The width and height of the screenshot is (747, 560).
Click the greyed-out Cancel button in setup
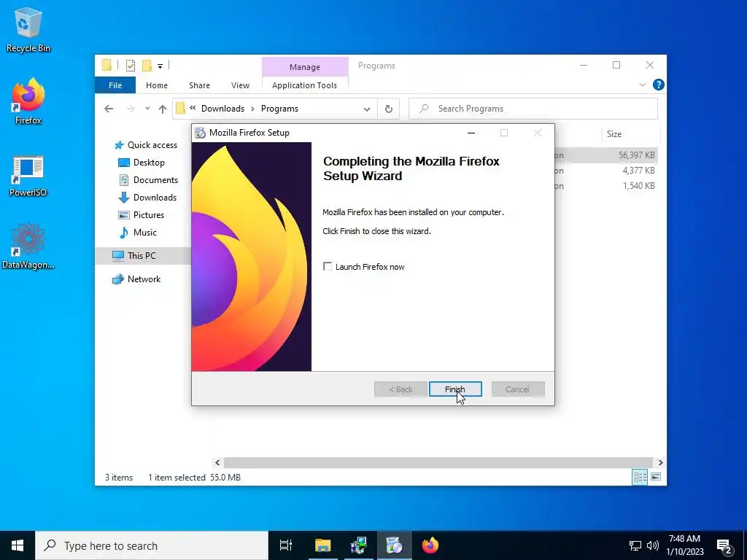(x=518, y=389)
